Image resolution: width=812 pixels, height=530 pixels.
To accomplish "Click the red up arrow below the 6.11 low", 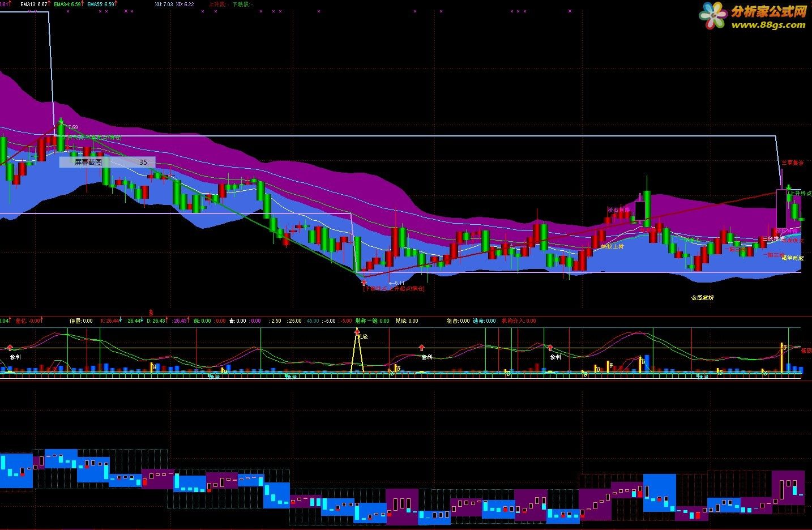I will point(364,281).
